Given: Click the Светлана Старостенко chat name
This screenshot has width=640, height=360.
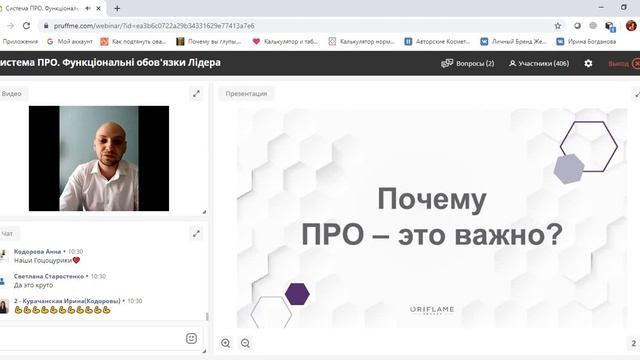Looking at the screenshot, I should pyautogui.click(x=49, y=276).
